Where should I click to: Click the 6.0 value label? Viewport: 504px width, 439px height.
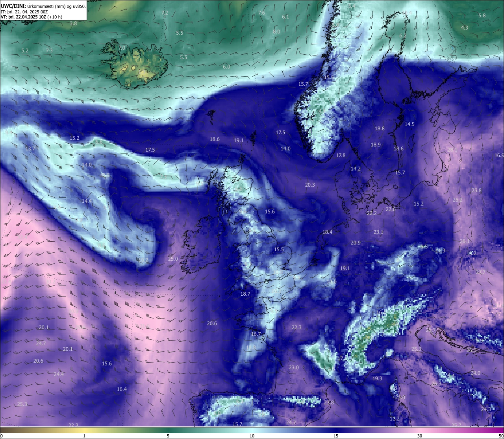[x=226, y=67]
